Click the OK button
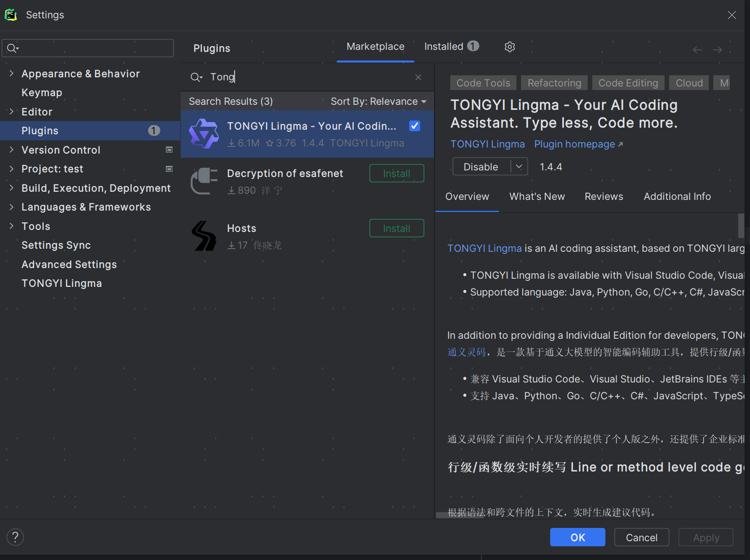Viewport: 750px width, 560px height. click(578, 537)
